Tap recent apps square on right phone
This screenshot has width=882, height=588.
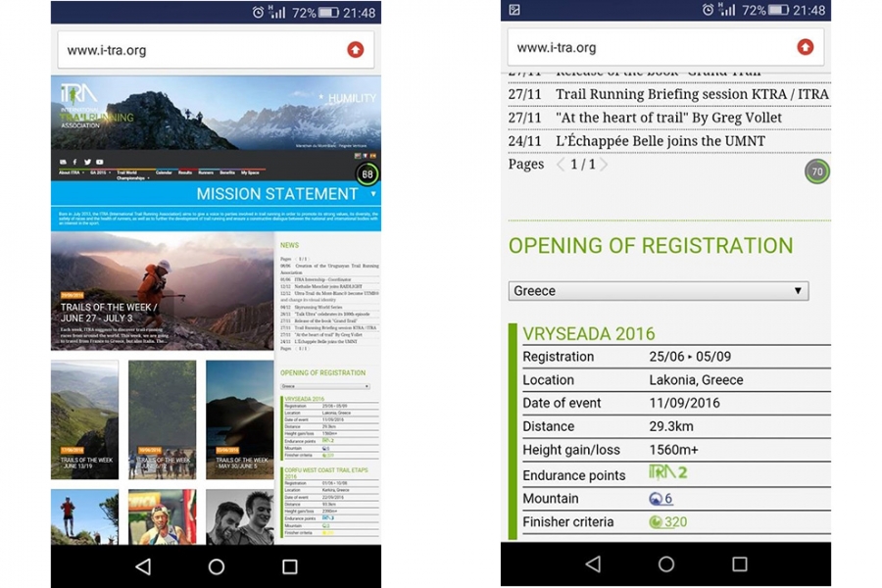pyautogui.click(x=739, y=564)
